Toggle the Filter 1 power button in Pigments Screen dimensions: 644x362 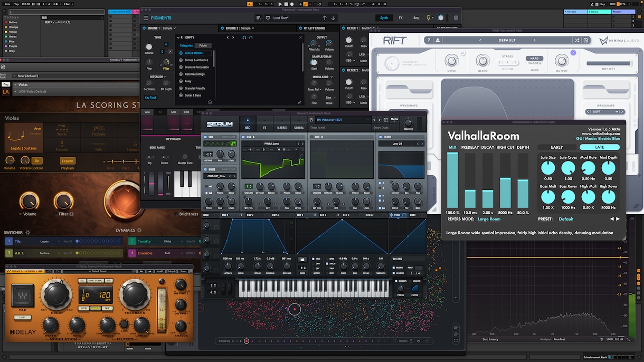coord(343,28)
